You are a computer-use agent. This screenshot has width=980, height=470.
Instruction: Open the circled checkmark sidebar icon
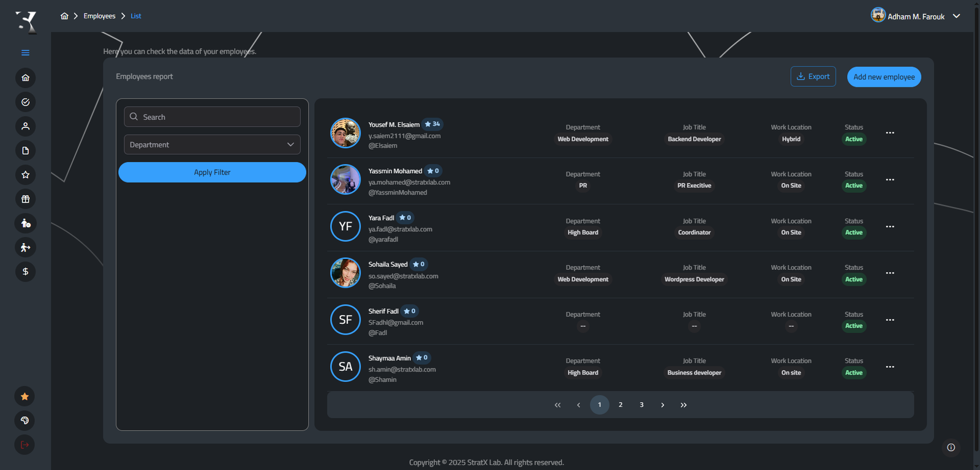[25, 102]
